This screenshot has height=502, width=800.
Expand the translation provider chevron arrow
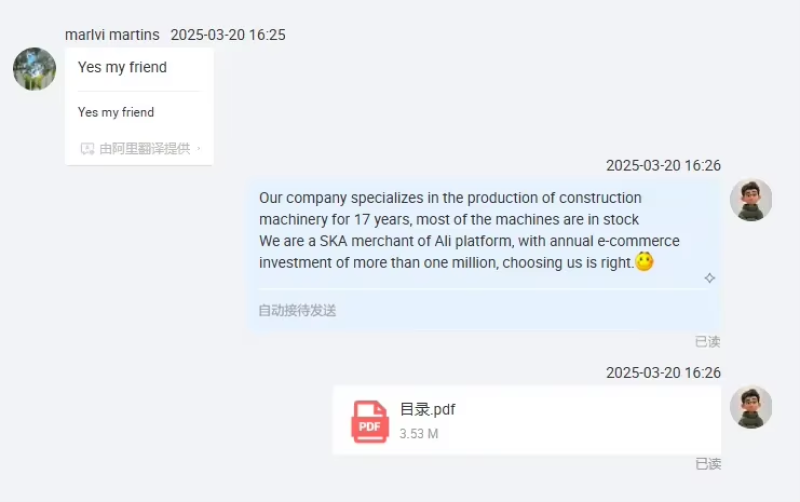[x=199, y=148]
